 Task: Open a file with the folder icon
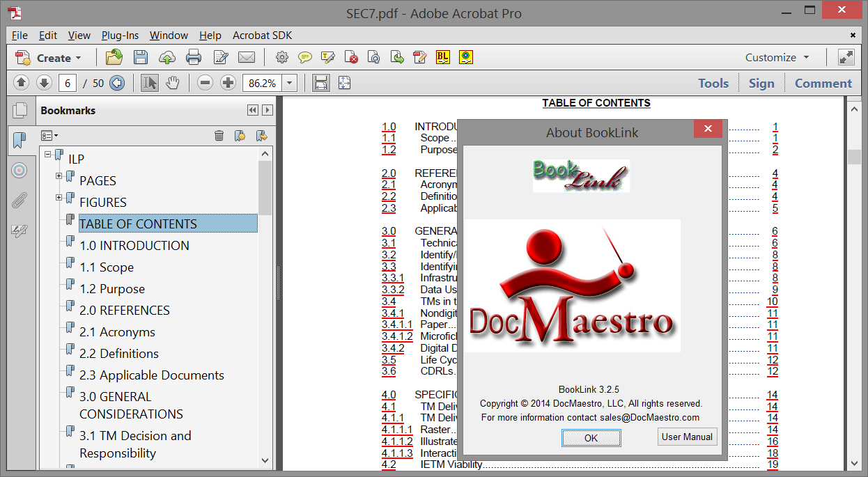tap(114, 58)
